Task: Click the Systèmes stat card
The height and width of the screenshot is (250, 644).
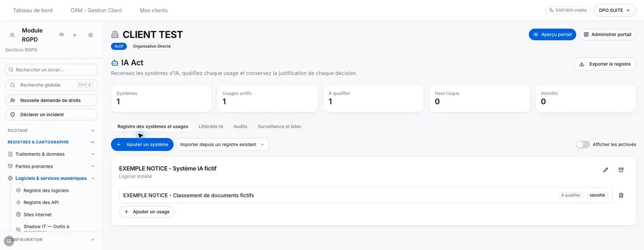Action: coord(161,98)
